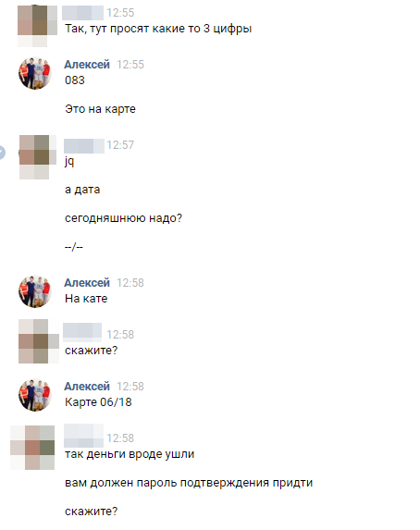Click the blurred sender name at first 12:55

[x=82, y=13]
